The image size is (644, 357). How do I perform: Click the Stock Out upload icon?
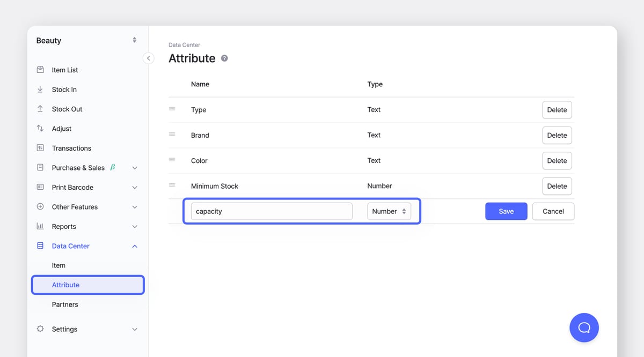point(40,109)
